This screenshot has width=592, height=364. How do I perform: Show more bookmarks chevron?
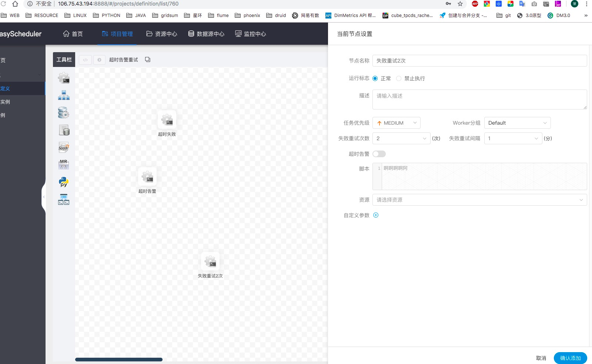coord(586,16)
